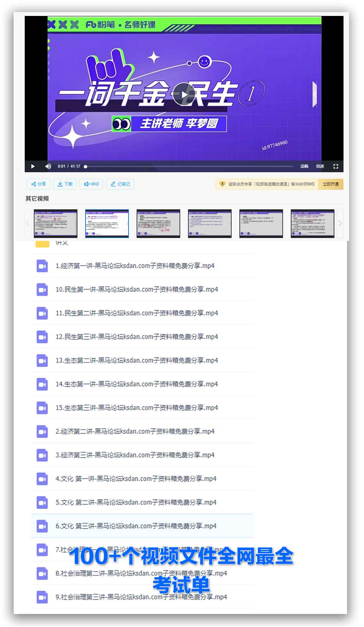This screenshot has height=627, width=364.
Task: Open file name 4.文化 第一讲 mp4
Action: click(x=136, y=479)
